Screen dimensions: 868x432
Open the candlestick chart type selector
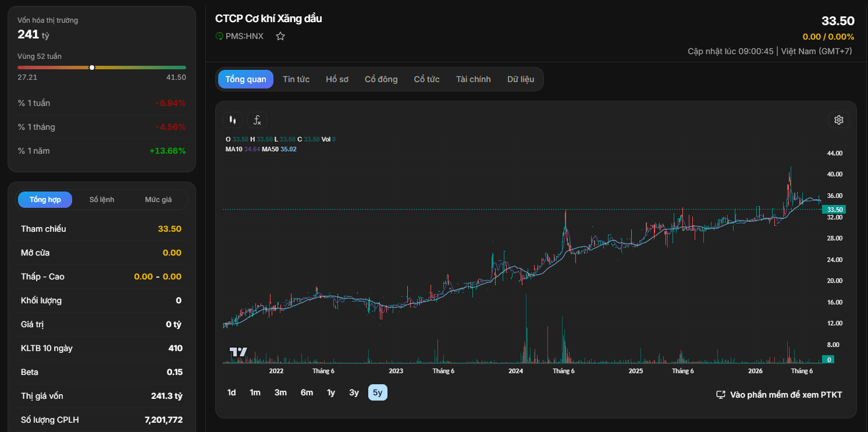pyautogui.click(x=233, y=121)
